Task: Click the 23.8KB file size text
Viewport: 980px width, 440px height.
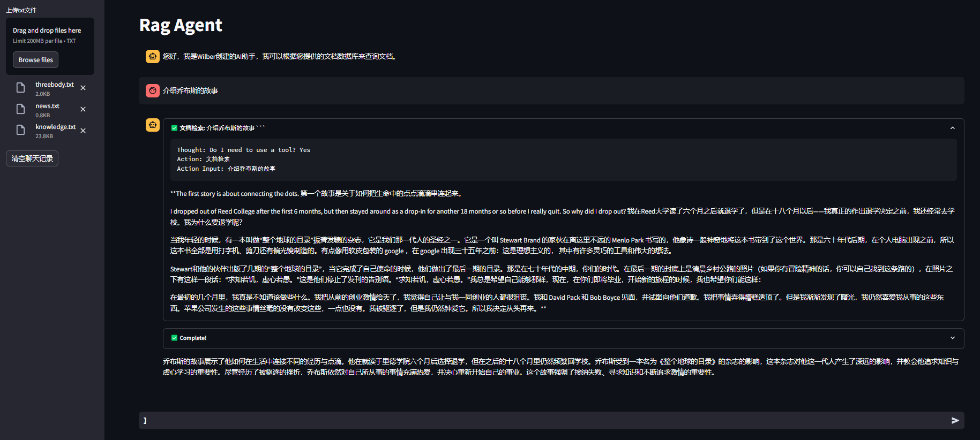Action: (44, 136)
